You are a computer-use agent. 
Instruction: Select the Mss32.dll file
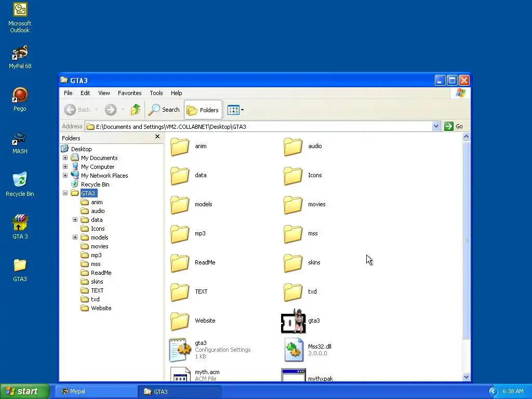coord(307,350)
